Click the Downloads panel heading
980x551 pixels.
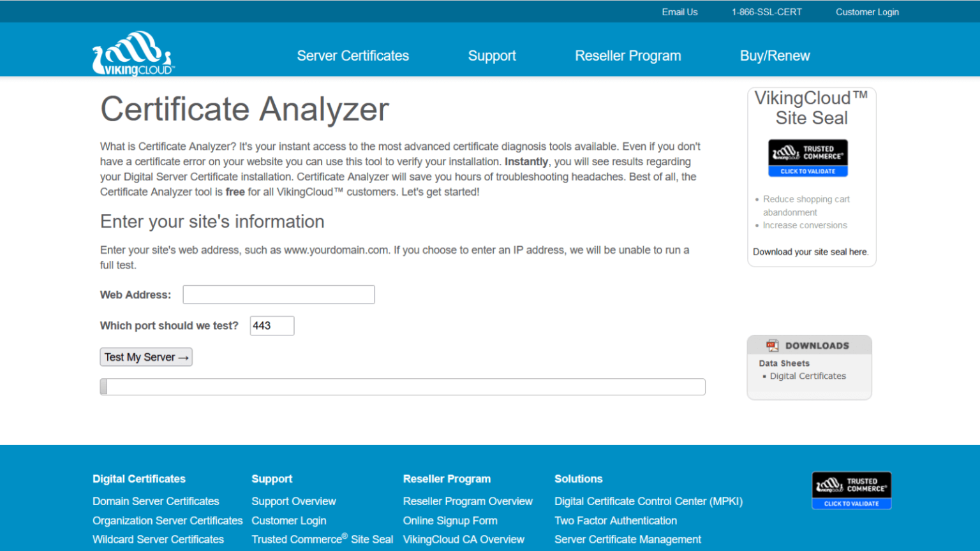click(817, 346)
